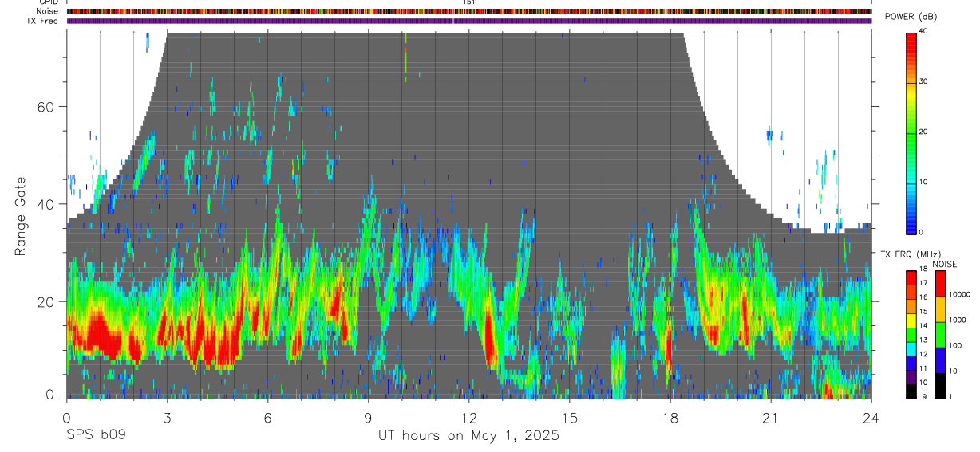The width and height of the screenshot is (980, 452).
Task: Select the 18 MHz red TX FRQ swatch
Action: tap(911, 276)
